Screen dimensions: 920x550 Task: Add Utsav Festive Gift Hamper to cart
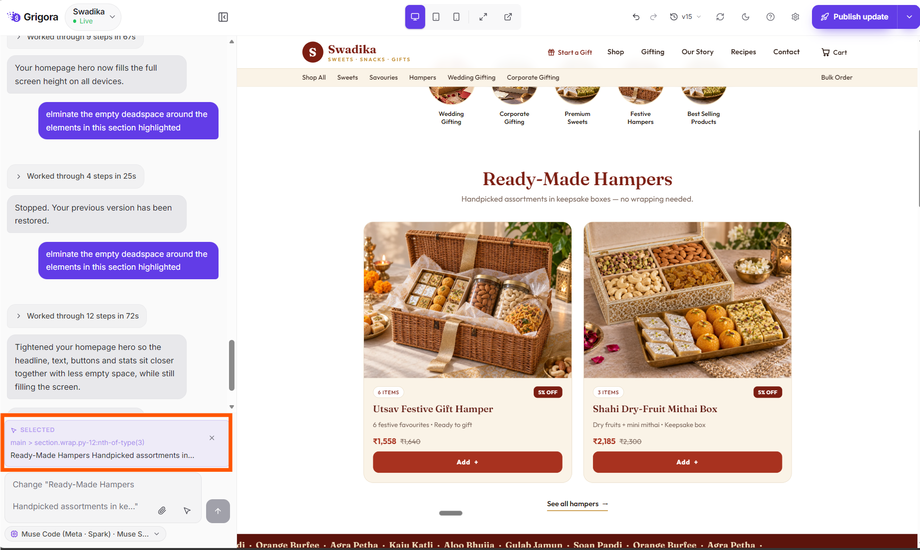(x=467, y=463)
